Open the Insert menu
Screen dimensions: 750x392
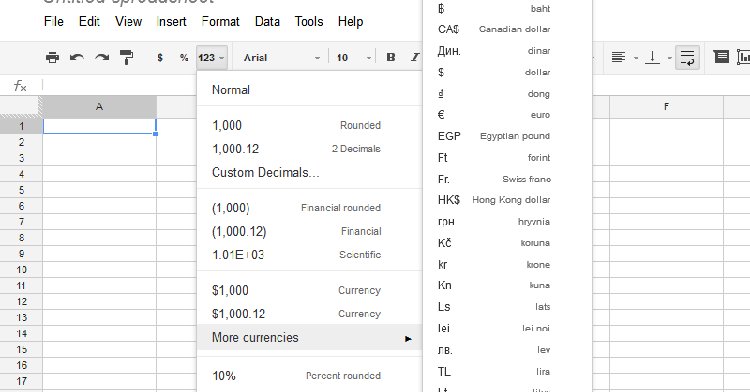(x=171, y=22)
